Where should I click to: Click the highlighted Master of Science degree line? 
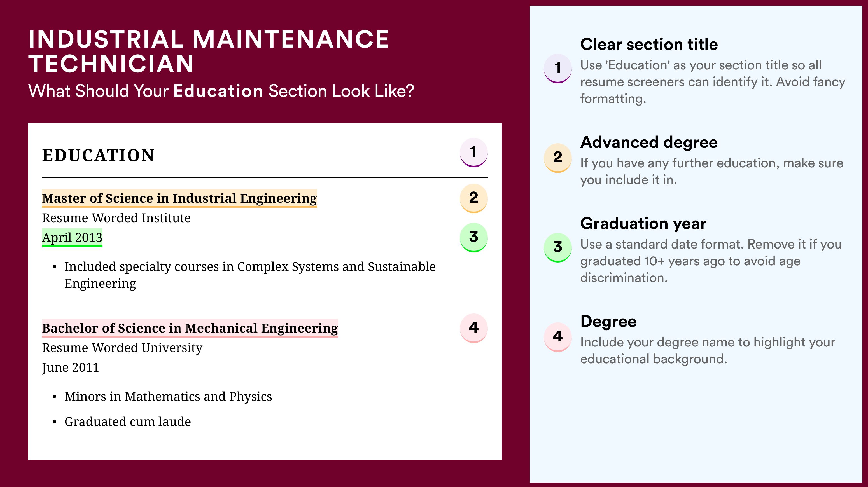(179, 198)
